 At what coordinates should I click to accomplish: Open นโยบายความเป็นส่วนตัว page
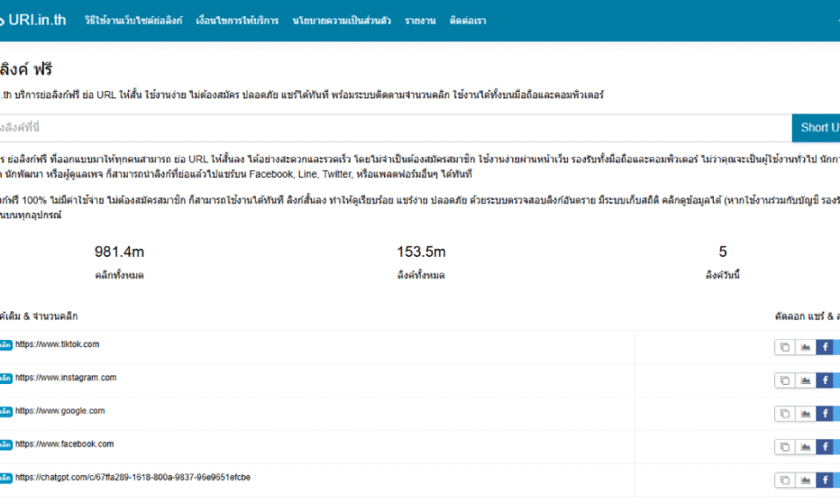(x=342, y=21)
